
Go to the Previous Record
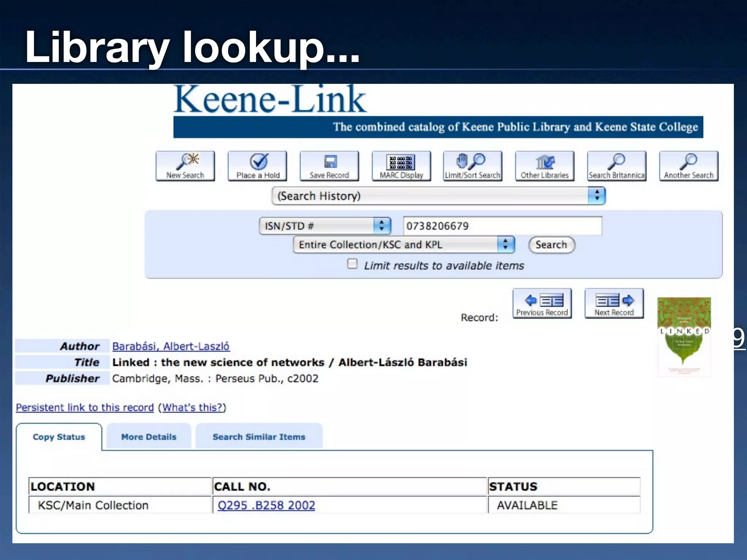[x=542, y=304]
